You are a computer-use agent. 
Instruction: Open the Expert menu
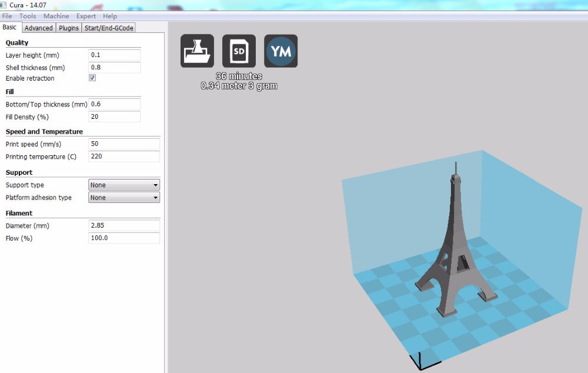coord(86,16)
